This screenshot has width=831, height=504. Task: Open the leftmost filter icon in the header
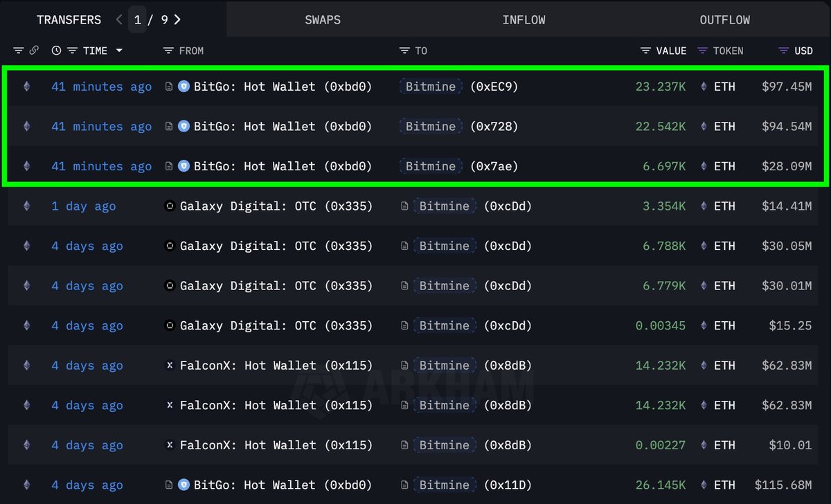[19, 51]
